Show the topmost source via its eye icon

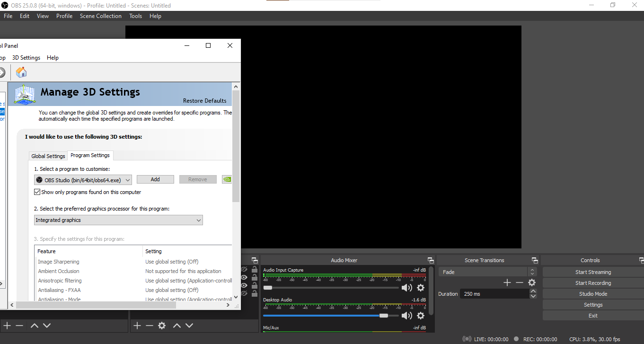click(x=244, y=269)
